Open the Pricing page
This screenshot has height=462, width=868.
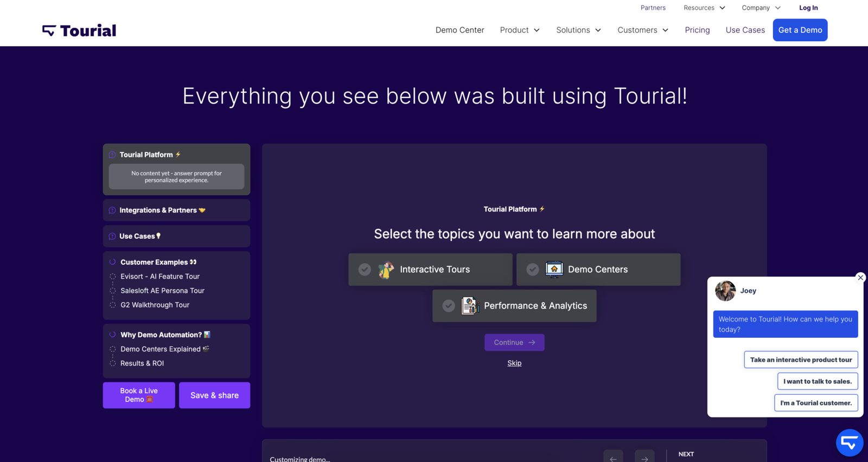pyautogui.click(x=697, y=30)
